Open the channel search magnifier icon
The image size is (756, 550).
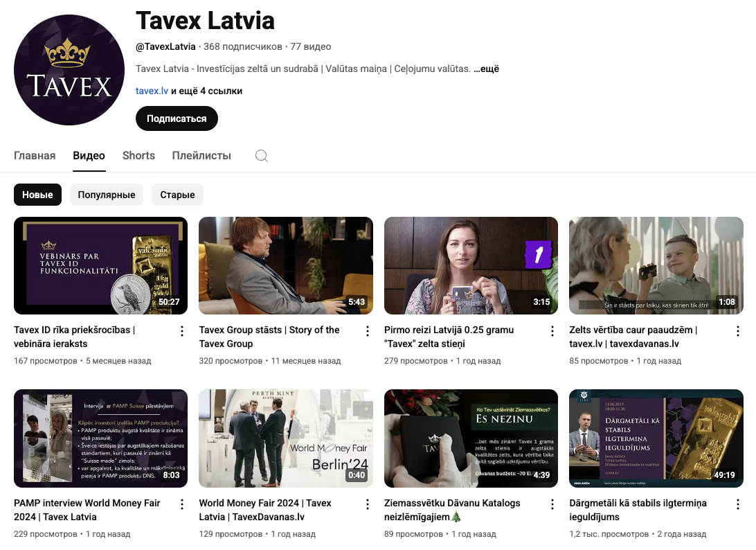[x=261, y=156]
